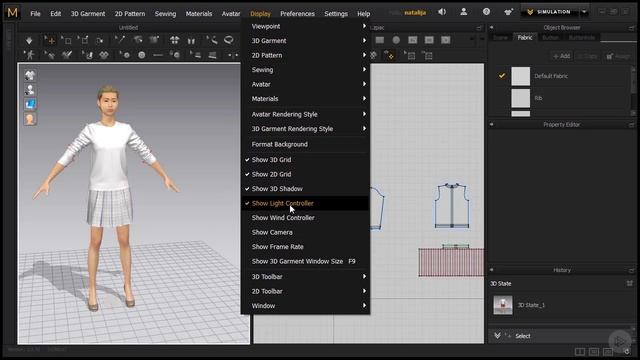The height and width of the screenshot is (360, 640).
Task: Select the red pleated skirt pattern piece
Action: click(x=451, y=262)
